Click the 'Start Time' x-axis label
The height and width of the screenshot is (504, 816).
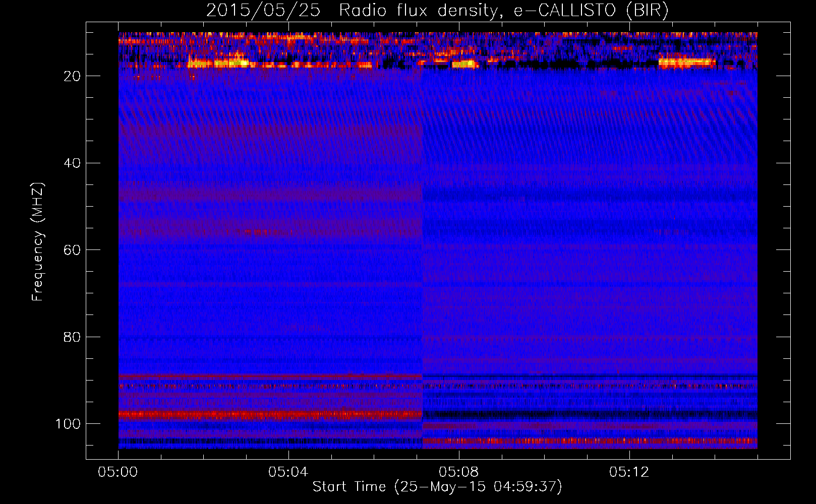(437, 487)
